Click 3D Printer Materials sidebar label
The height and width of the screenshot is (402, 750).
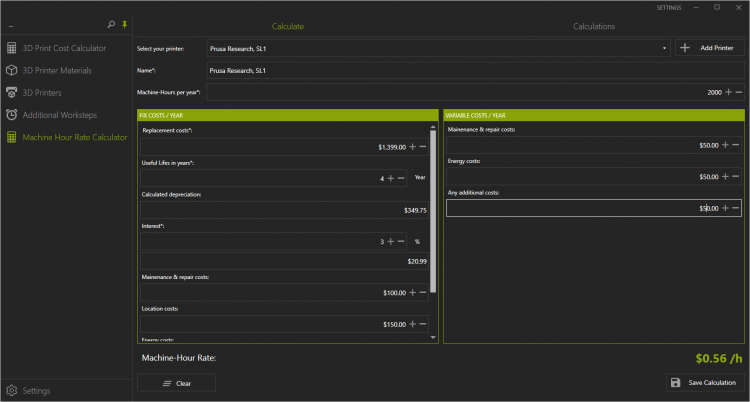point(57,70)
